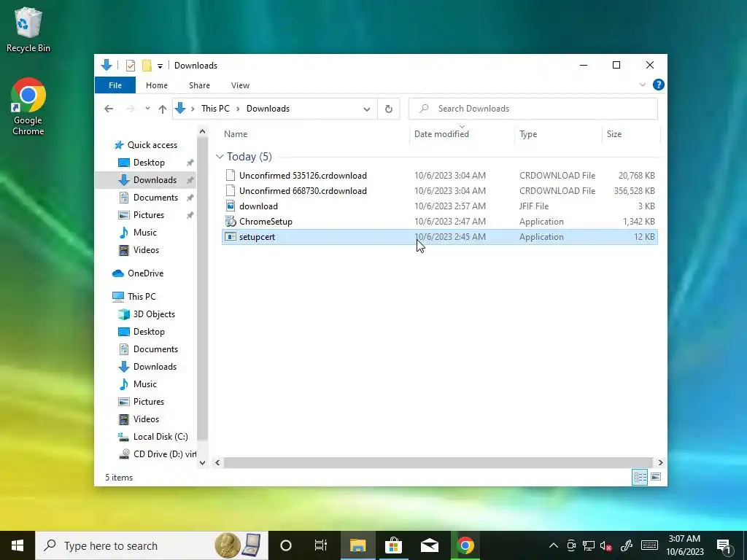This screenshot has width=747, height=560.
Task: Go back with the Back arrow
Action: [109, 109]
